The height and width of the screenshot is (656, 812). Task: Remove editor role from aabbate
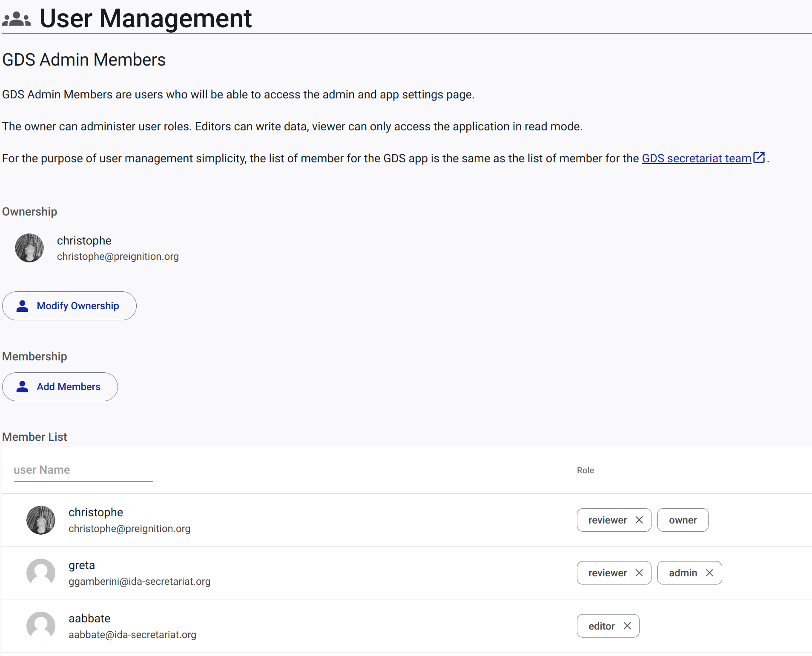pyautogui.click(x=627, y=626)
